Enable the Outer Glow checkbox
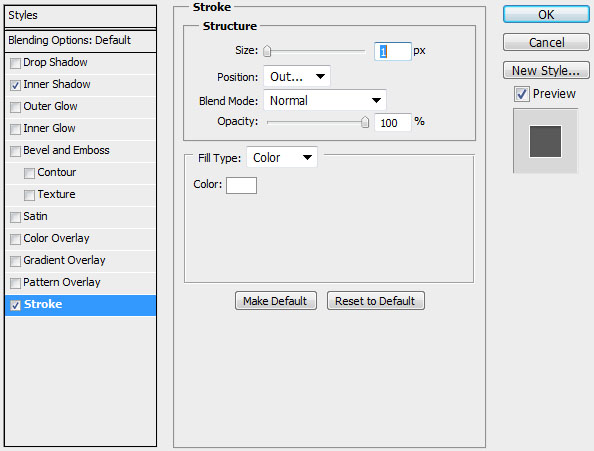The width and height of the screenshot is (594, 451). [15, 107]
